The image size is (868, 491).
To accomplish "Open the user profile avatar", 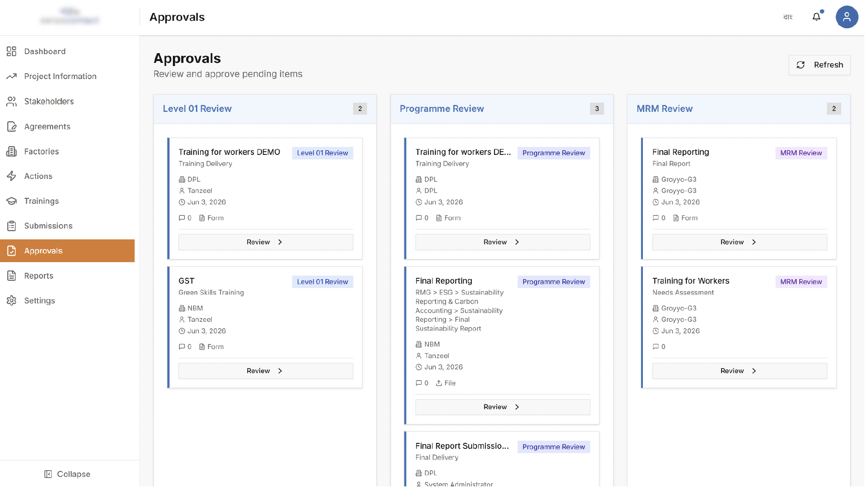I will point(847,17).
